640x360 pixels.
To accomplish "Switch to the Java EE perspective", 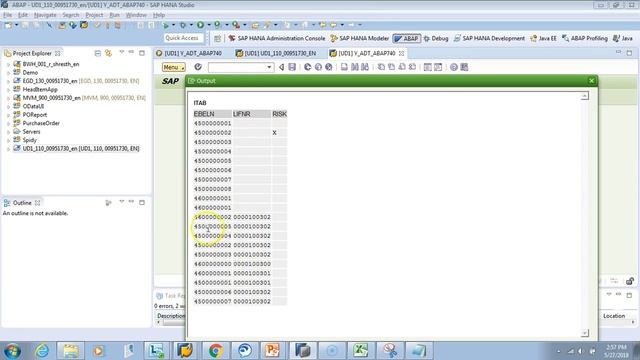I will tap(543, 38).
